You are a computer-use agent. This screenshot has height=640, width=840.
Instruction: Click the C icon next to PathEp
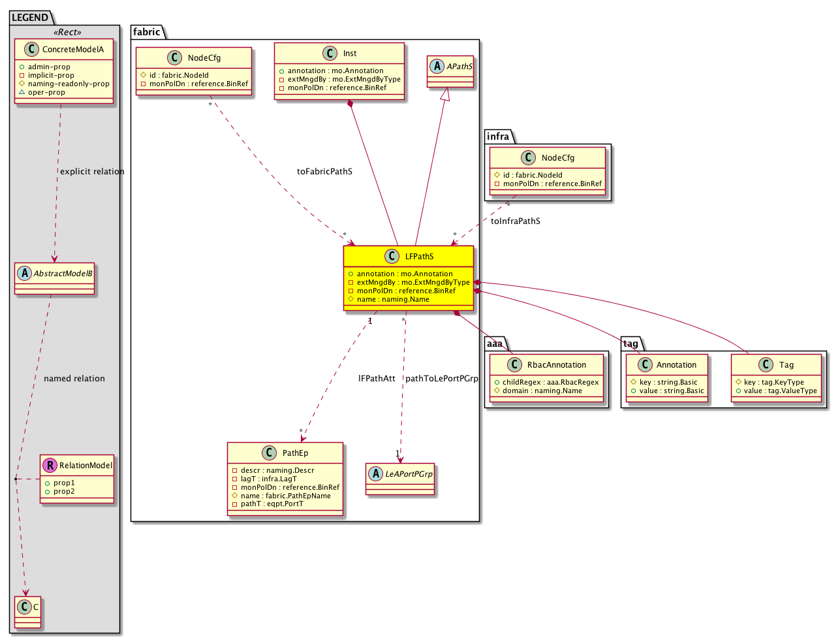269,453
